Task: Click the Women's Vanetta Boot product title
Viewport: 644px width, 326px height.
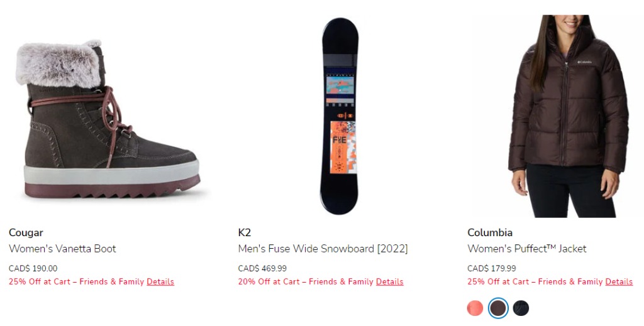Action: click(62, 249)
